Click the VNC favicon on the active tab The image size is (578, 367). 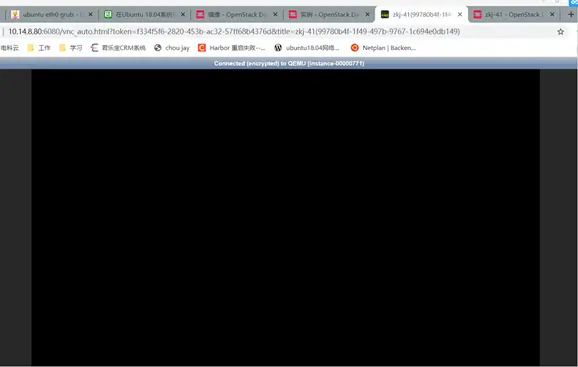click(x=385, y=14)
